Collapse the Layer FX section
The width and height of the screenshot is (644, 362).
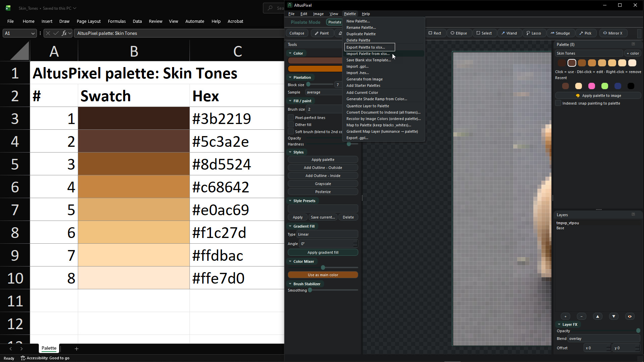[559, 324]
